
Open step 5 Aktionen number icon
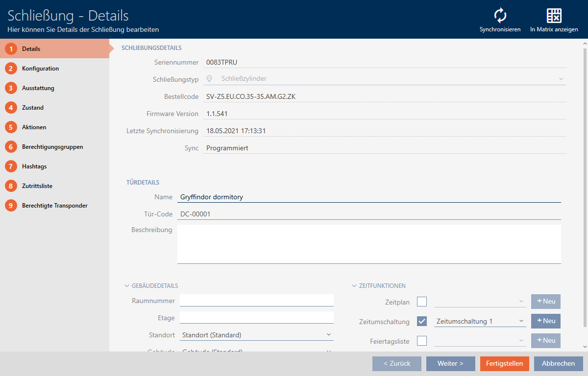coord(11,127)
